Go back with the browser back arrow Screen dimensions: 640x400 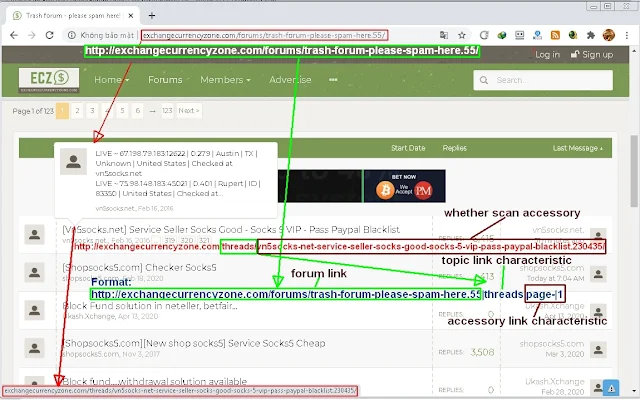[14, 35]
